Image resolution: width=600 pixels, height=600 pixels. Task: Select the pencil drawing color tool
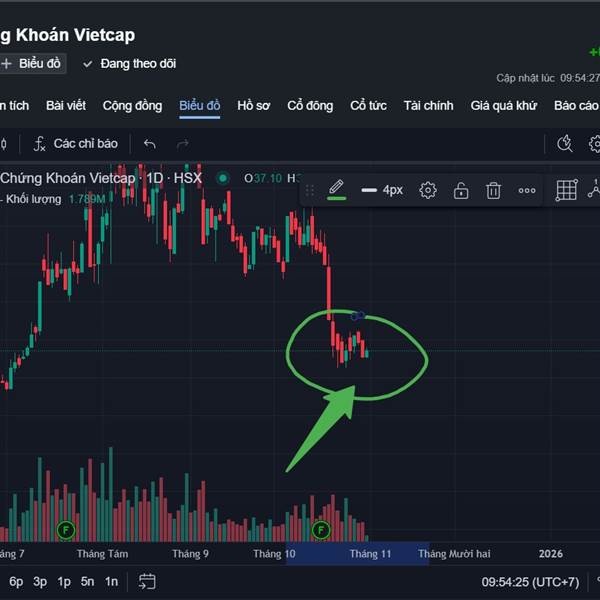click(x=336, y=187)
